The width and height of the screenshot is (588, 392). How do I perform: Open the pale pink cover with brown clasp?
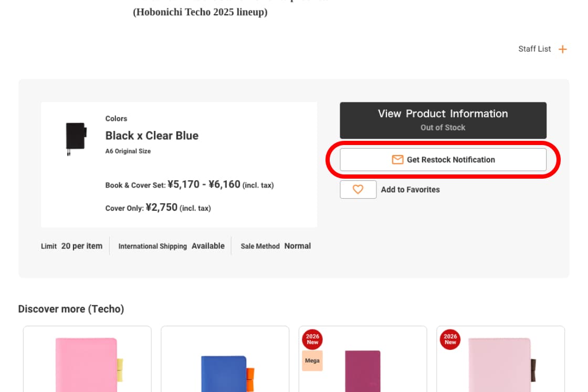[x=500, y=365]
